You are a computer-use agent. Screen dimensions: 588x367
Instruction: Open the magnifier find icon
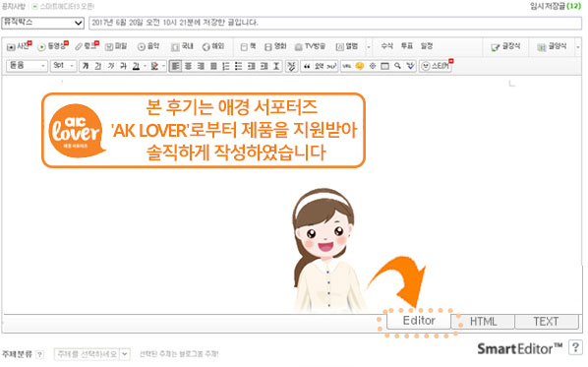pos(397,66)
